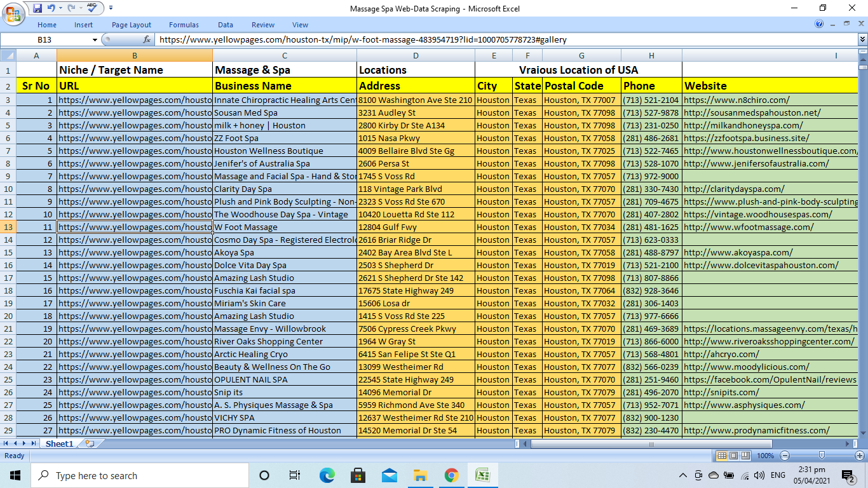
Task: Click the horizontal scrollbar thumb
Action: pos(651,444)
